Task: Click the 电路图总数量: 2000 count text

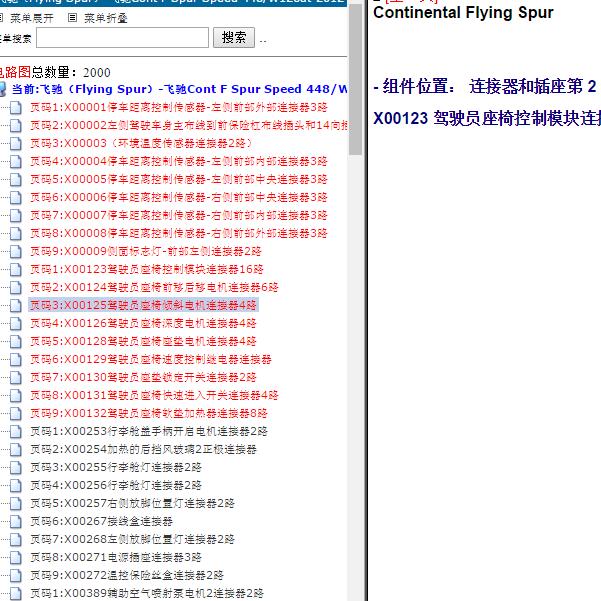Action: [x=55, y=72]
